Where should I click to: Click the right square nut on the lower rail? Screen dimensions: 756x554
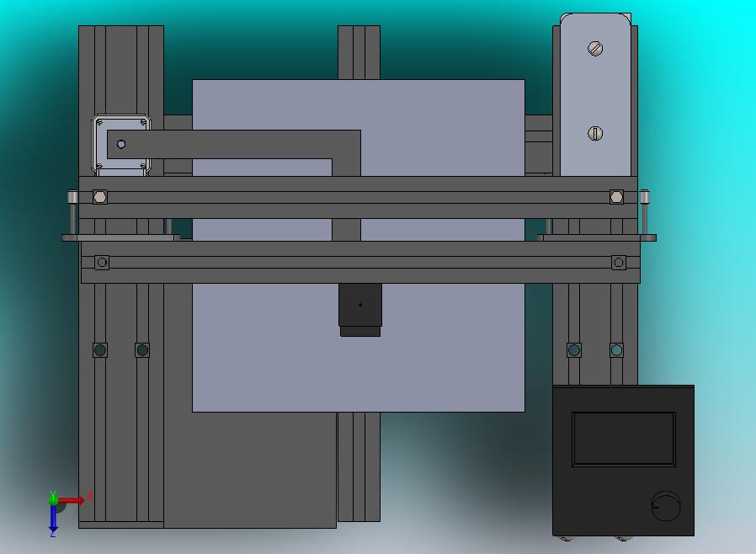[x=619, y=263]
